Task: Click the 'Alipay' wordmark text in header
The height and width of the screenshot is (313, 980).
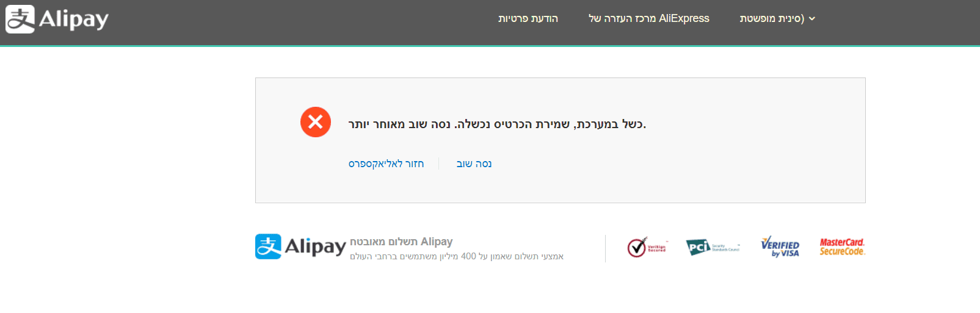Action: coord(73,20)
